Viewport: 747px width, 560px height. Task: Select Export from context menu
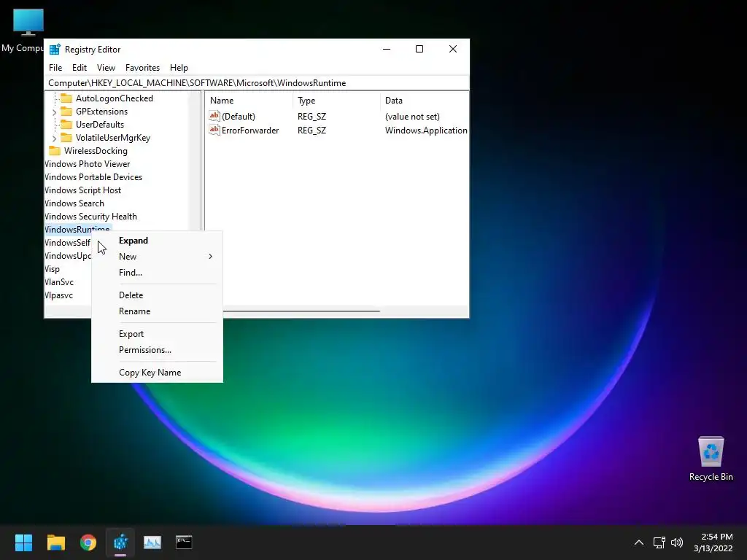click(x=131, y=334)
